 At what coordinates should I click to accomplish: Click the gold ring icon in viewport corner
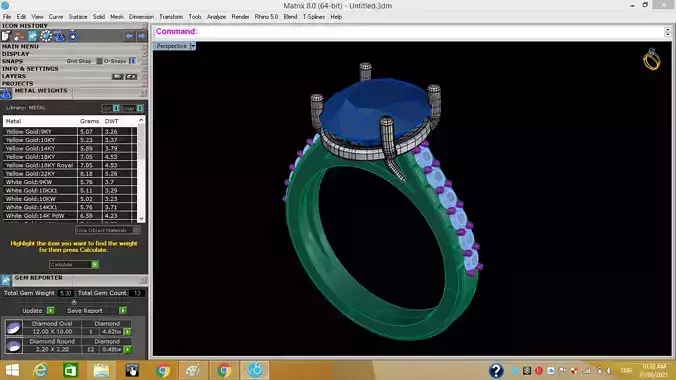(651, 60)
